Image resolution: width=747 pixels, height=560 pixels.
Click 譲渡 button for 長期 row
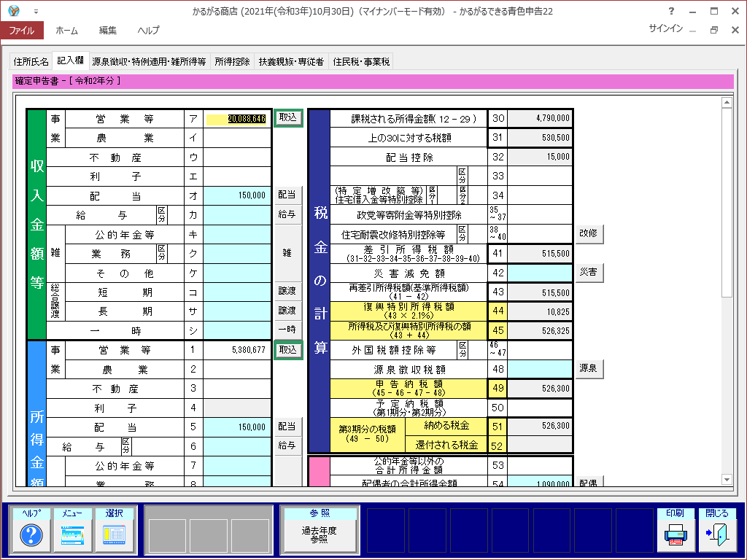click(x=287, y=311)
